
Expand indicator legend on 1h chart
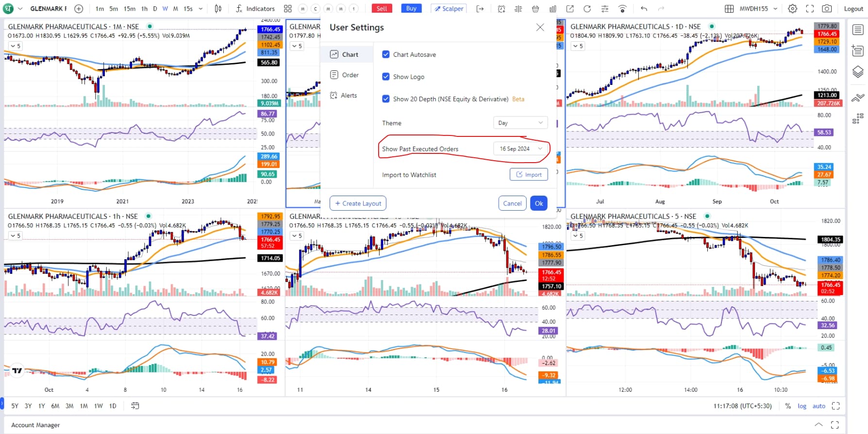[16, 236]
